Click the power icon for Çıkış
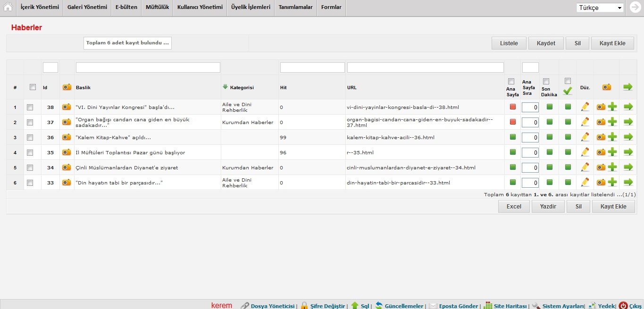644x309 pixels. click(x=623, y=306)
